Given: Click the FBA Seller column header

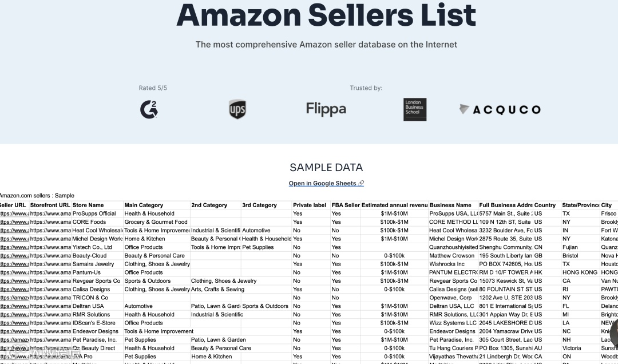Looking at the screenshot, I should point(345,205).
